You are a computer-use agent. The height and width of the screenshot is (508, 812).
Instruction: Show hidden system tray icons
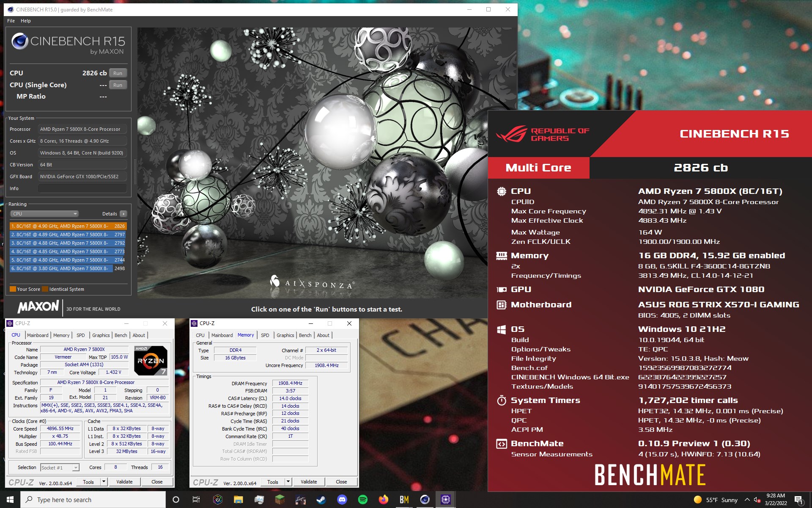tap(747, 500)
